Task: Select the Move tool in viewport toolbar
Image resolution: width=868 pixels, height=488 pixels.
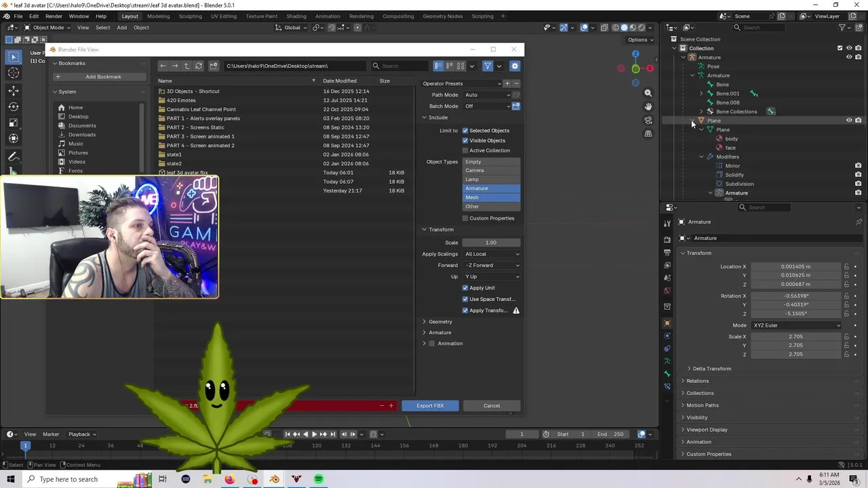Action: [x=14, y=90]
